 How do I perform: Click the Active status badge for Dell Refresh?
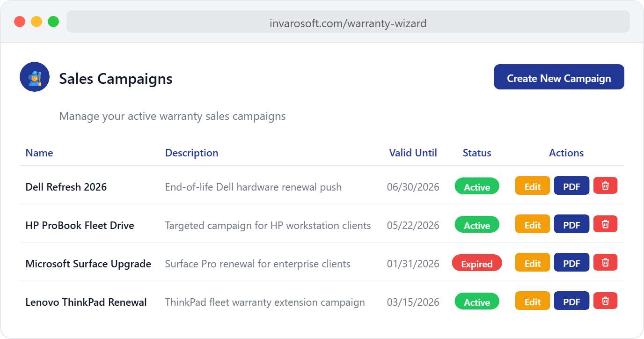point(477,186)
